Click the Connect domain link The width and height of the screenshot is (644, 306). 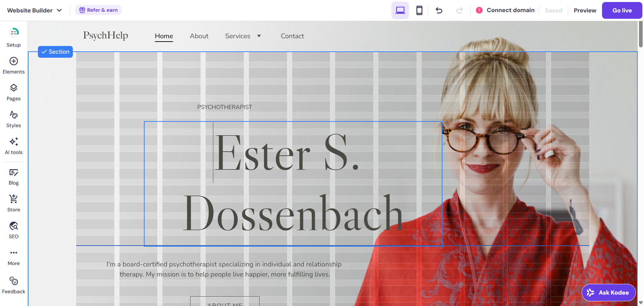tap(511, 10)
